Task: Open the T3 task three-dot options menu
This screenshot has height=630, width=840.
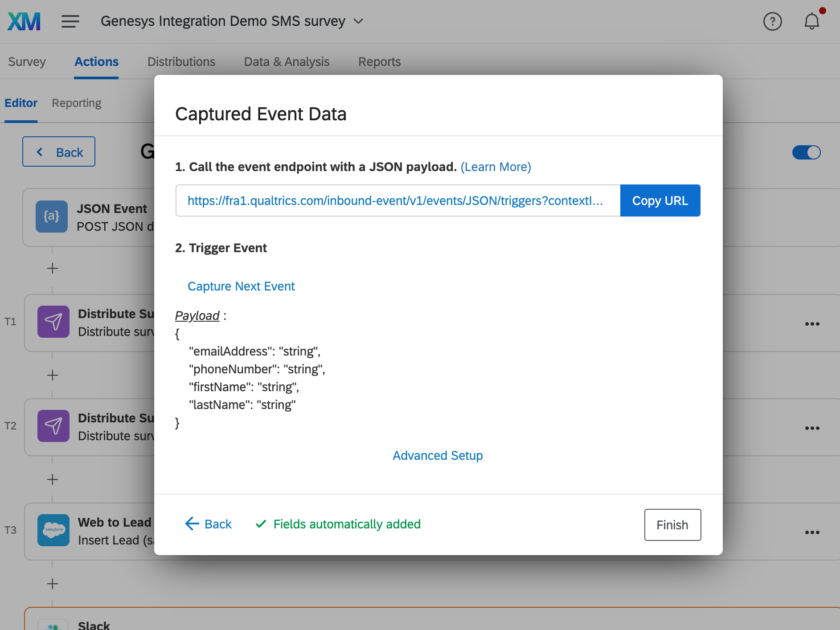Action: point(812,532)
